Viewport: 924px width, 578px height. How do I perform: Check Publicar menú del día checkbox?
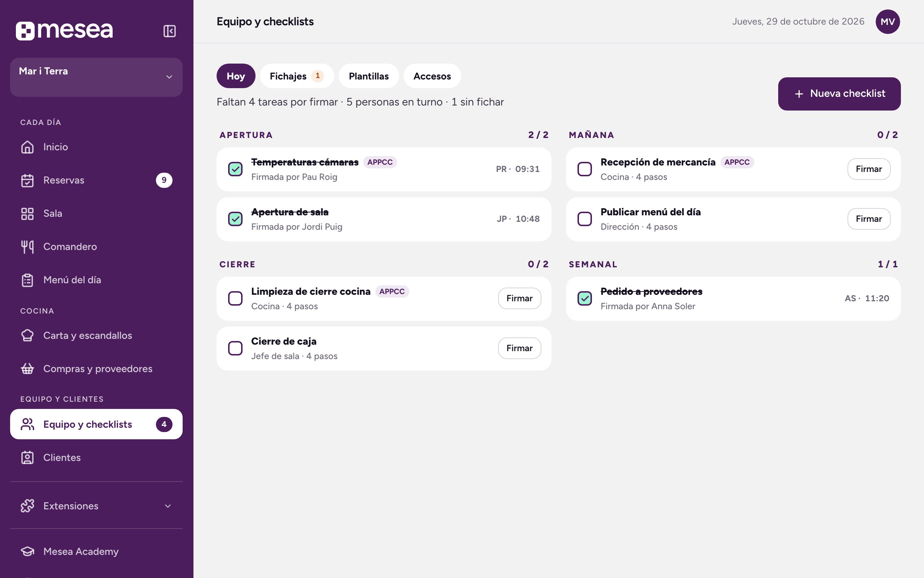click(x=585, y=219)
